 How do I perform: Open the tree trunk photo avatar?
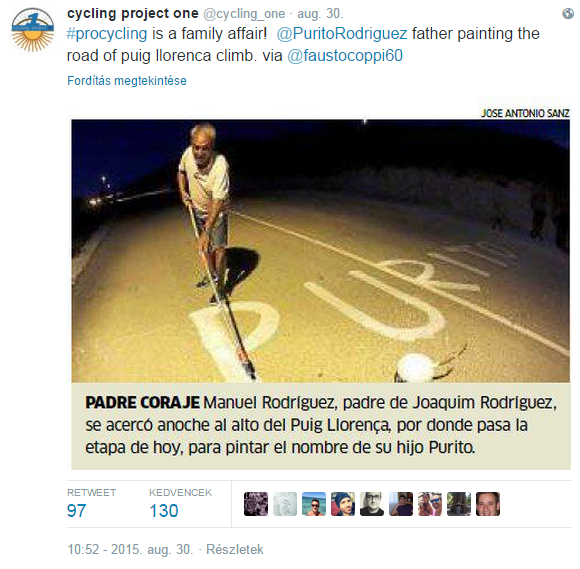[x=459, y=504]
